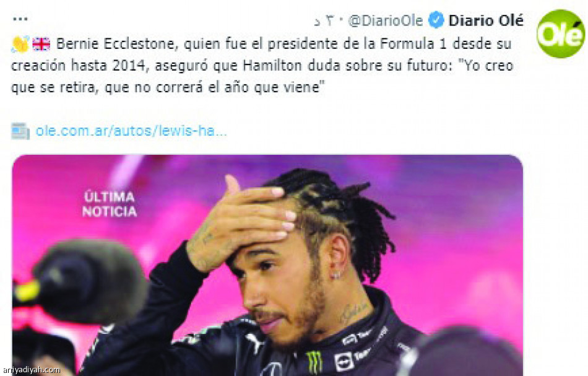
Task: Click the blue verified badge
Action: (436, 20)
